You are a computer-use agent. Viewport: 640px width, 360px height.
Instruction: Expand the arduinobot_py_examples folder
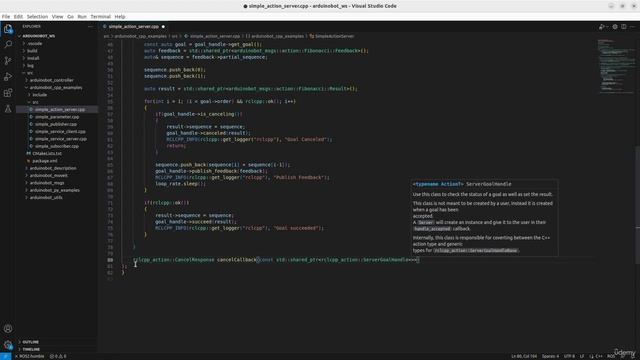point(57,190)
